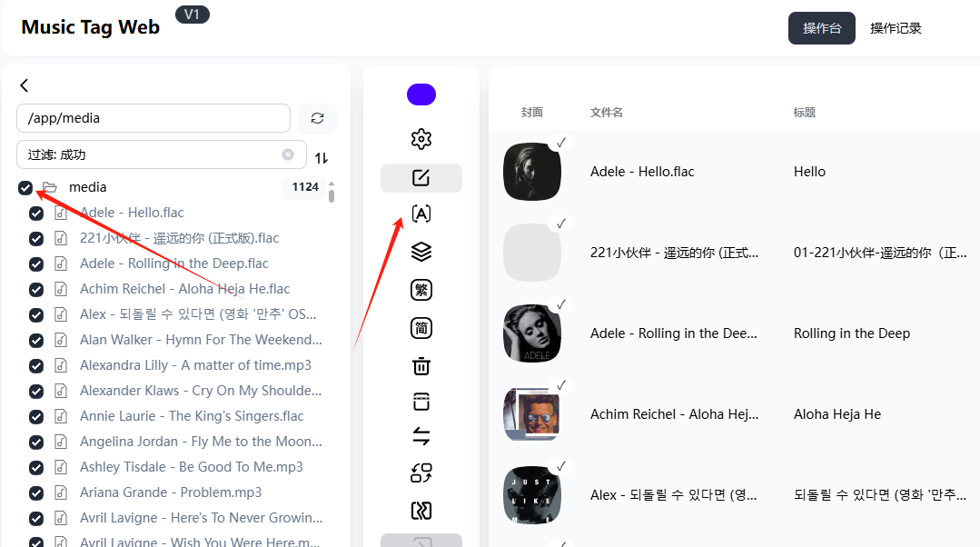Focus the 过滤: 成功 filter field
Image resolution: width=980 pixels, height=547 pixels.
(162, 154)
